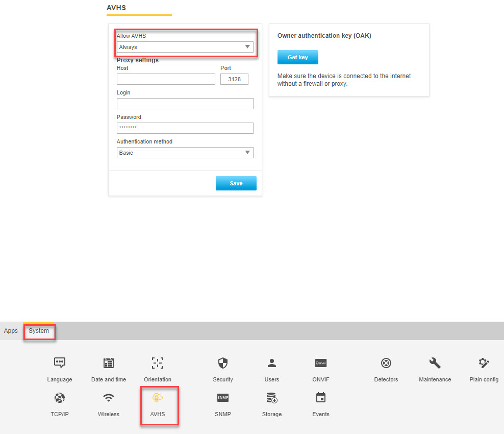The image size is (504, 434).
Task: Expand the Allow AVHS dropdown
Action: [x=185, y=47]
